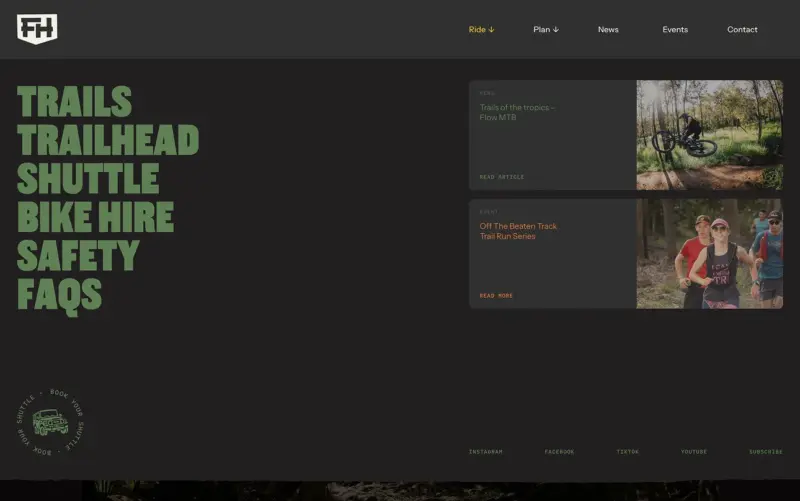
Task: Open the Bike Hire section
Action: click(95, 217)
